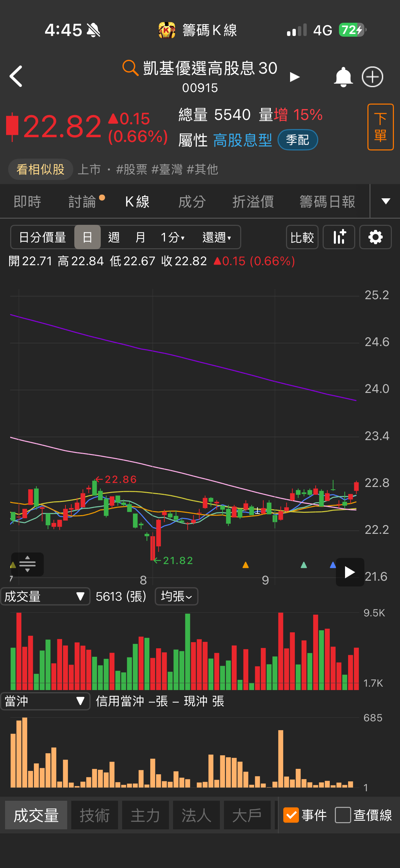Open the 折溢價 tab
Viewport: 400px width, 868px height.
(x=253, y=201)
